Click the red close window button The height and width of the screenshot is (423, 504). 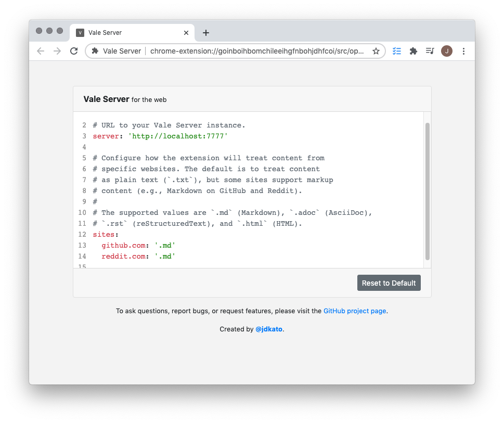(39, 31)
